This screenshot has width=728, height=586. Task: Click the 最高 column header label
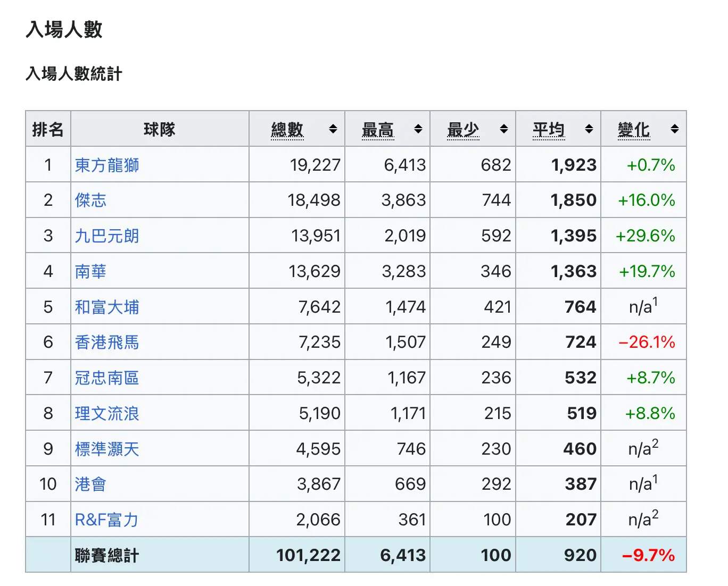378,129
